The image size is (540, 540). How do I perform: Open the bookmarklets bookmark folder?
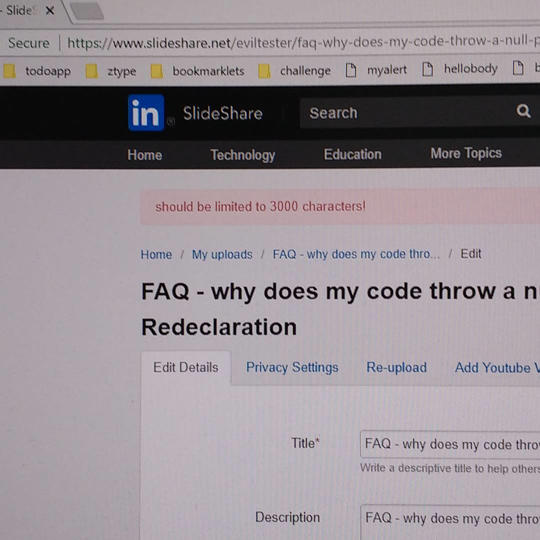[198, 71]
